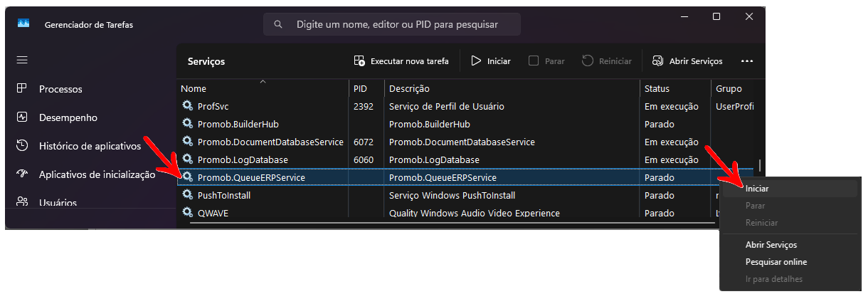Select Promob.DocumentDatabaseService name cell
868x299 pixels.
coord(270,142)
